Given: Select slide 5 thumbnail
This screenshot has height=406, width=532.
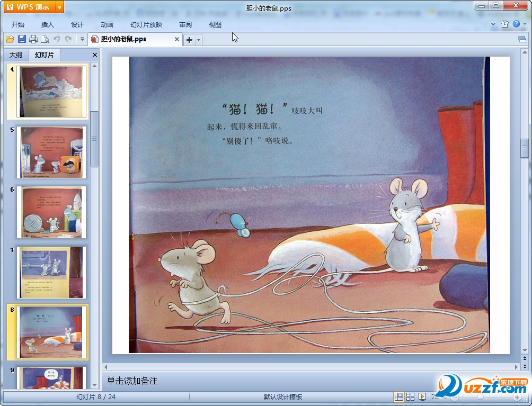Looking at the screenshot, I should coord(51,152).
